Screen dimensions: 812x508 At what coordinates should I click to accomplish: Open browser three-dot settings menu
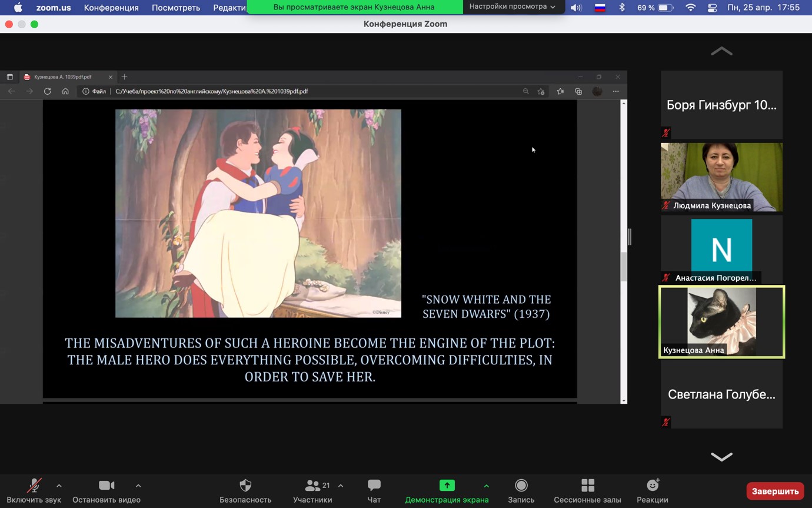(x=616, y=91)
